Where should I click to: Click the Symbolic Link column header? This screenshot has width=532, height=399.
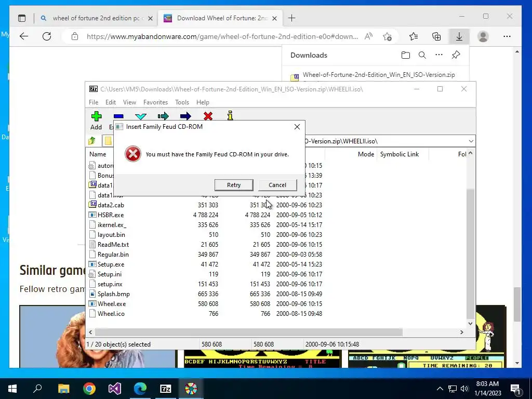pos(400,154)
